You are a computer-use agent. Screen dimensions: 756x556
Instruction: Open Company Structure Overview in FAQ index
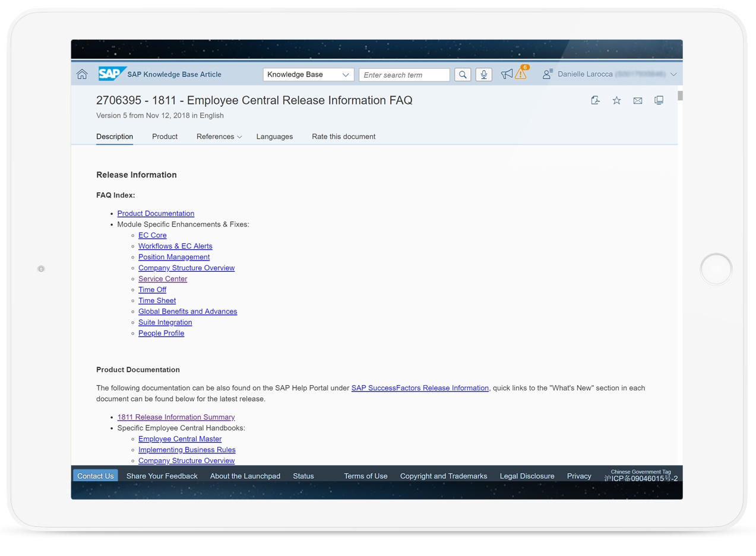click(186, 268)
